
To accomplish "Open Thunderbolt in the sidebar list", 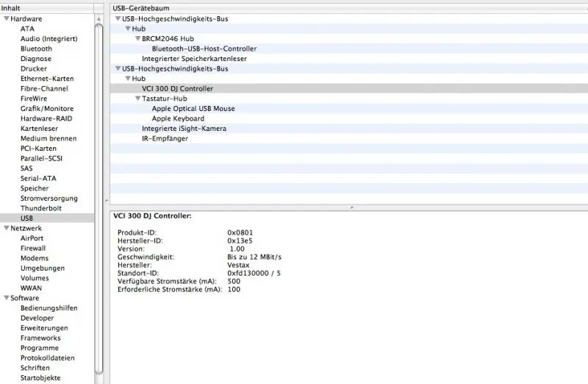I will pos(41,208).
